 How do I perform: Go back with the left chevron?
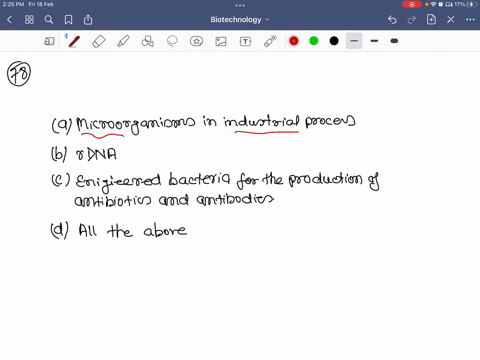[x=9, y=20]
